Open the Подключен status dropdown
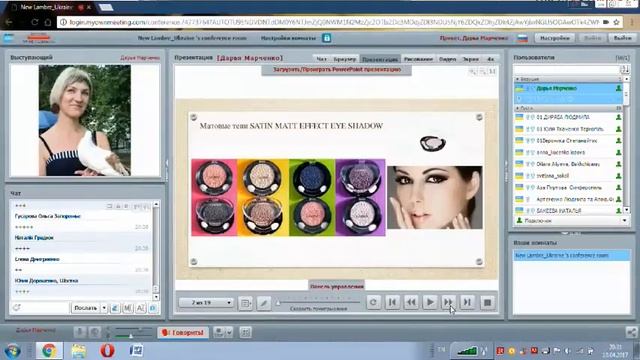Viewport: 640px width, 360px height. click(x=571, y=220)
